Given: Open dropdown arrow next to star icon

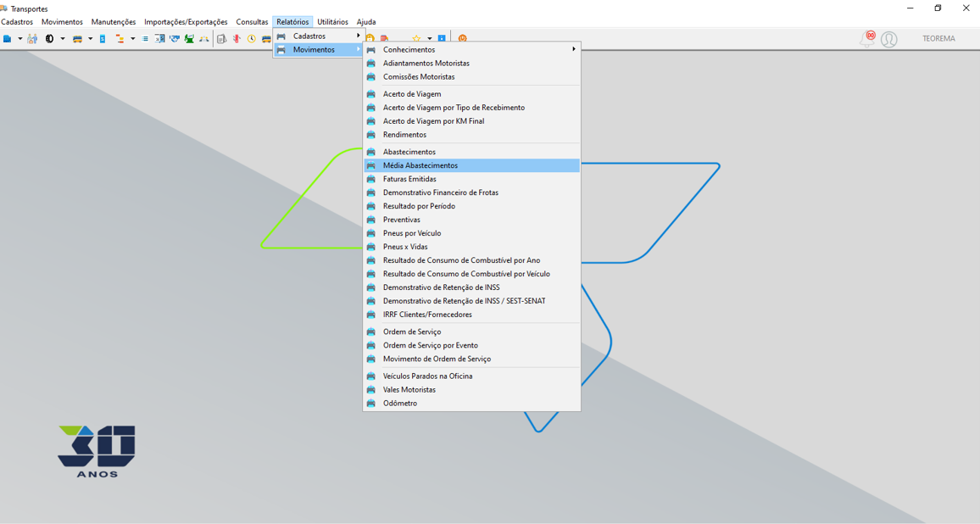Looking at the screenshot, I should click(429, 39).
